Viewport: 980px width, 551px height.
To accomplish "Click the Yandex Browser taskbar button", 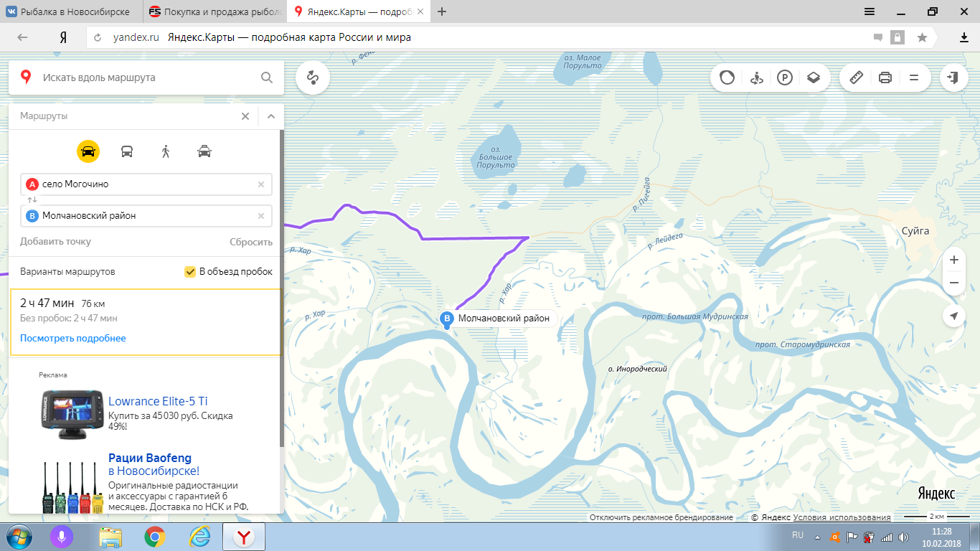I will click(x=244, y=537).
